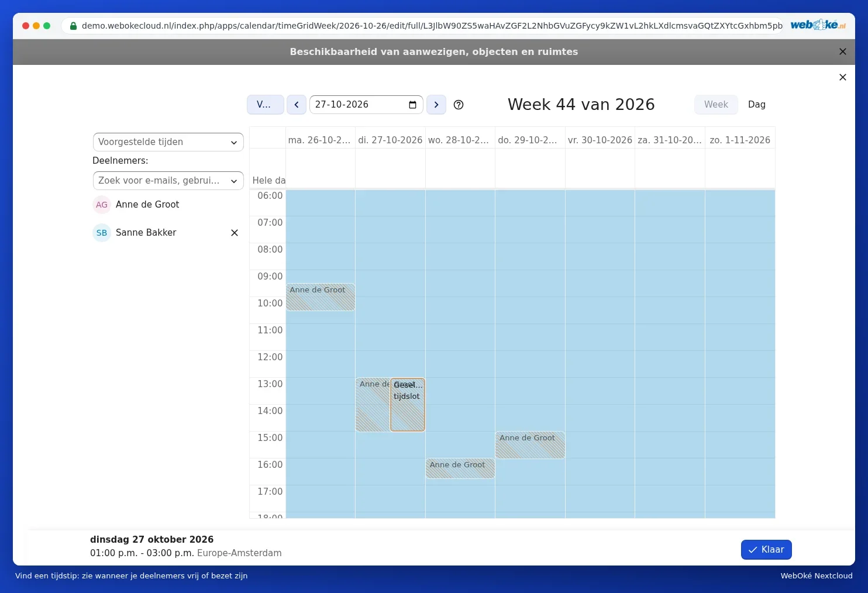Open the Voorgestelde tijden dropdown

168,142
